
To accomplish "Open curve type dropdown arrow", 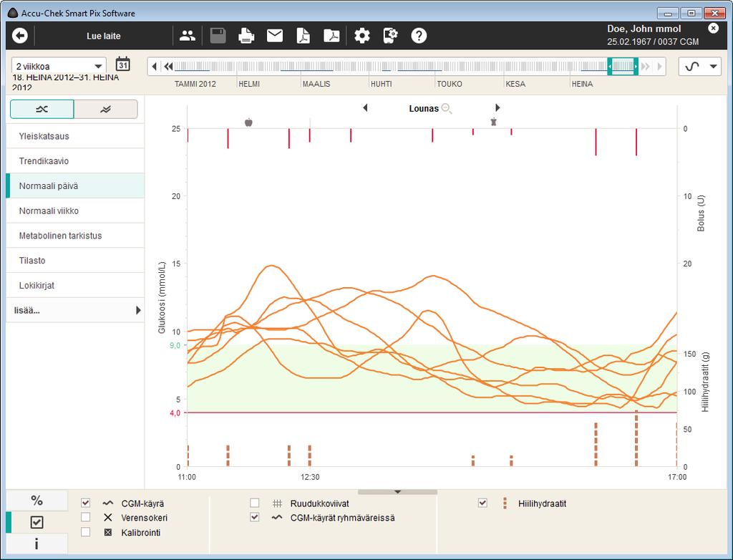I will pos(714,67).
